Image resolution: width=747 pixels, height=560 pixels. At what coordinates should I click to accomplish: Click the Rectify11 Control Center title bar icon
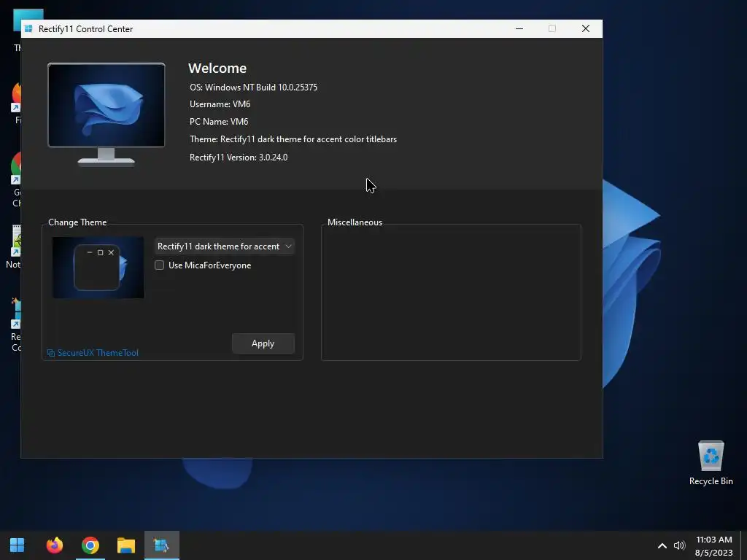28,29
